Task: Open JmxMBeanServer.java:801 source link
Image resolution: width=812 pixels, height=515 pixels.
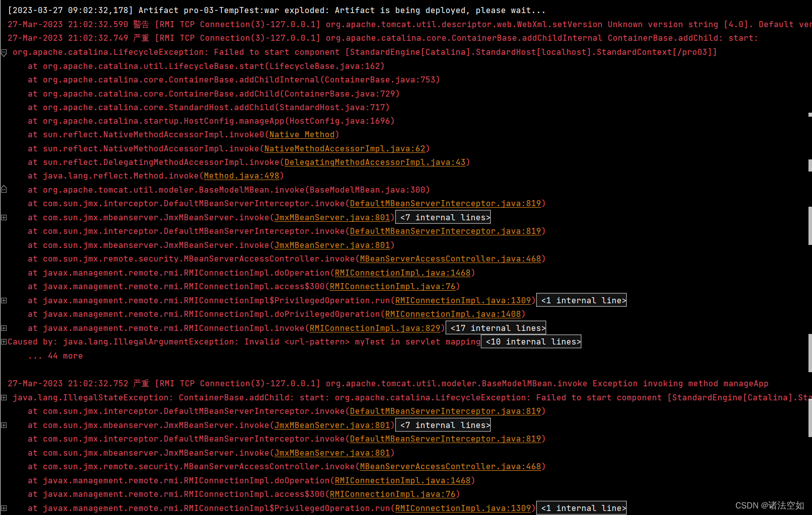Action: click(x=332, y=217)
